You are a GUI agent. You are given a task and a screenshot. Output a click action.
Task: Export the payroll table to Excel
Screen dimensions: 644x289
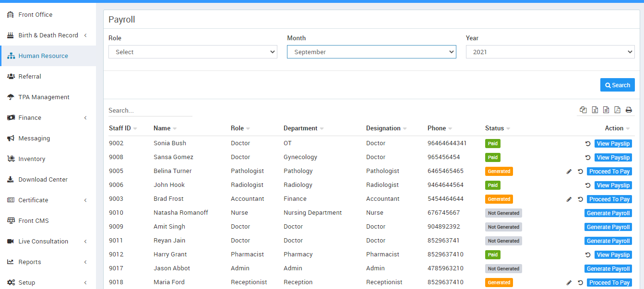point(595,110)
